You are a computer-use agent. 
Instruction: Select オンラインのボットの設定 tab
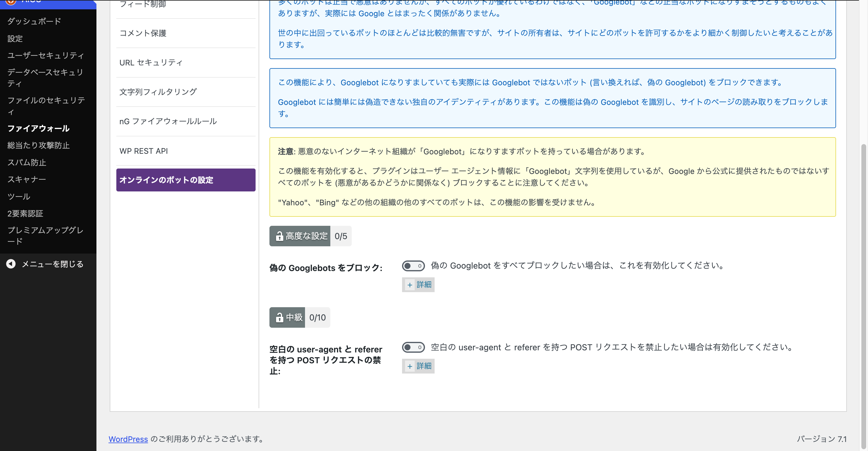[x=186, y=180]
